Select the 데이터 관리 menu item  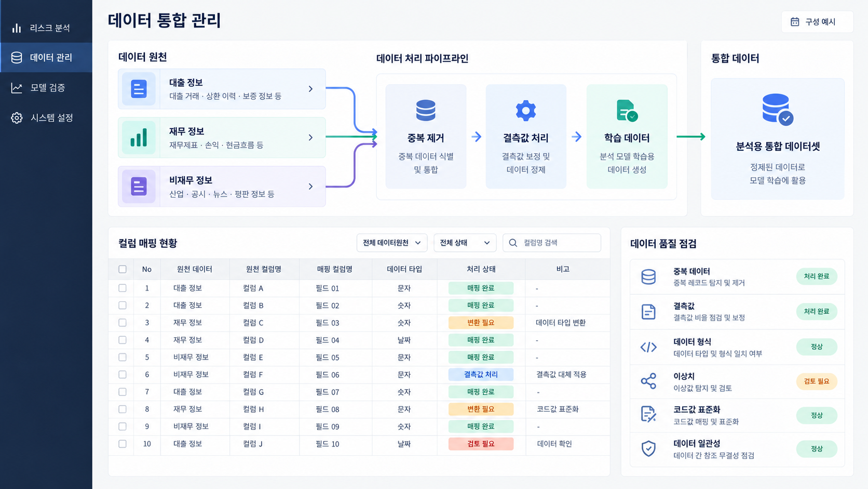(46, 58)
